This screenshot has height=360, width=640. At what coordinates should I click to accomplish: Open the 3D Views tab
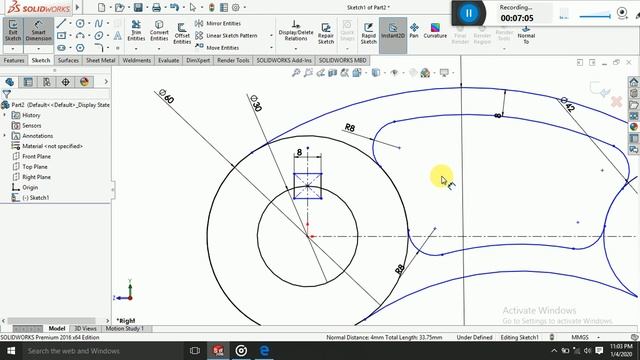coord(85,329)
